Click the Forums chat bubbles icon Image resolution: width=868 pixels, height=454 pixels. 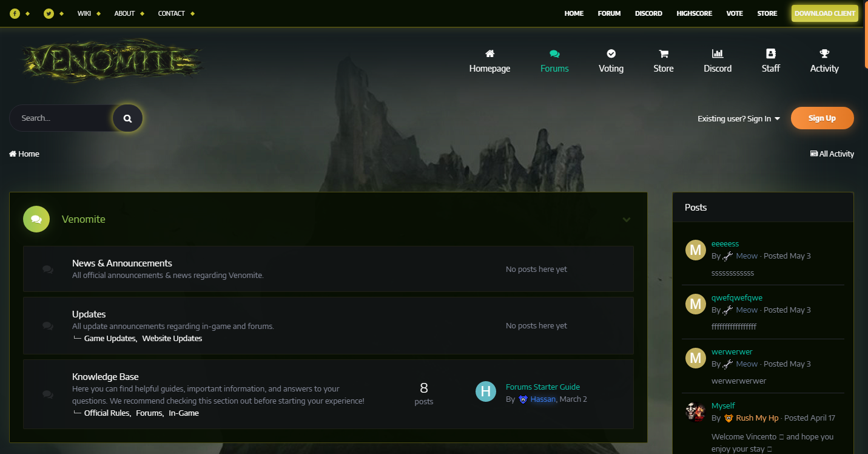click(554, 53)
